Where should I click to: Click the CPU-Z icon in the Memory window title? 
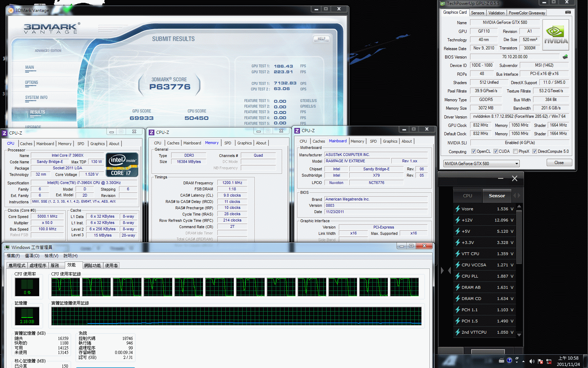tap(152, 132)
